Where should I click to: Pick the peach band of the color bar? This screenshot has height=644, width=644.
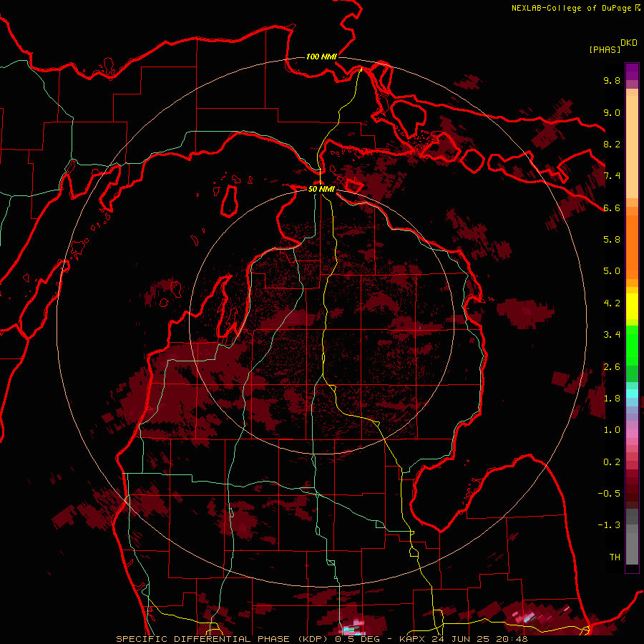point(632,147)
